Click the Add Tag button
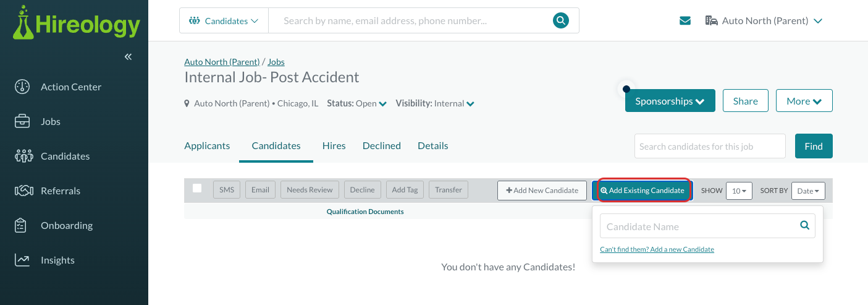Image resolution: width=868 pixels, height=305 pixels. click(x=405, y=190)
